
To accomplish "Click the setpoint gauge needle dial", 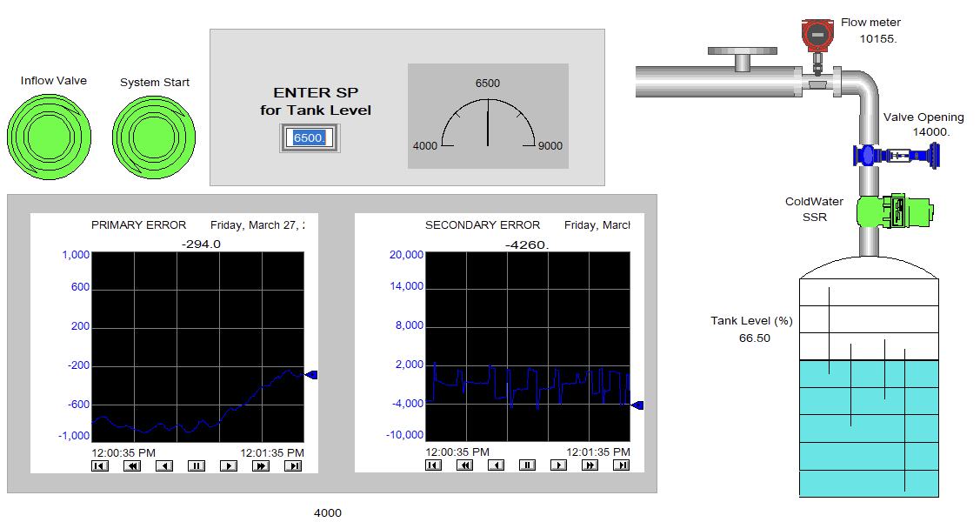I will (x=488, y=116).
